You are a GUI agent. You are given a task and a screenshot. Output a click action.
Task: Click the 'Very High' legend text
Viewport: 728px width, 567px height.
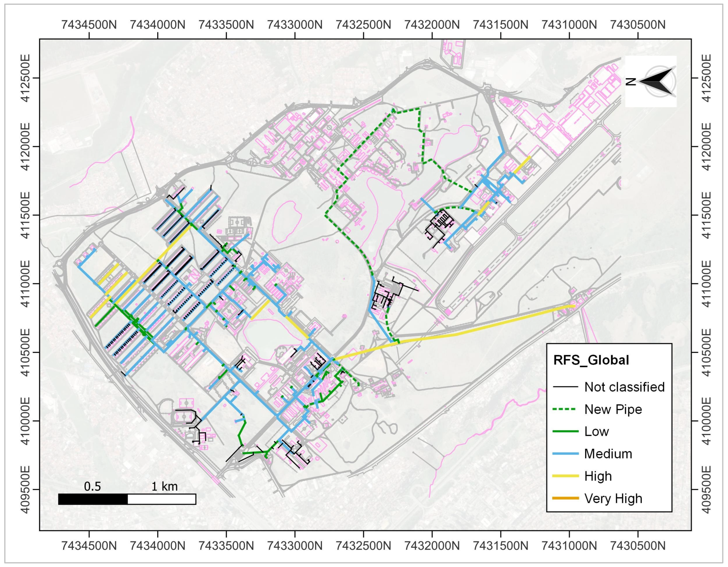613,498
